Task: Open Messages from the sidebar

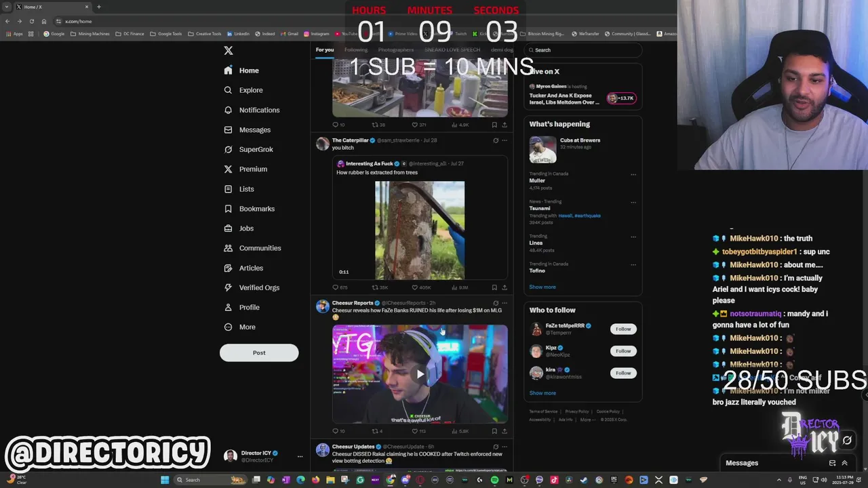Action: (x=248, y=129)
